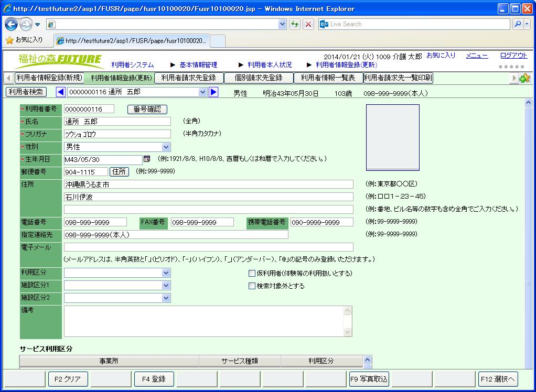The height and width of the screenshot is (392, 536).
Task: Click the red X stop loading icon
Action: [308, 24]
